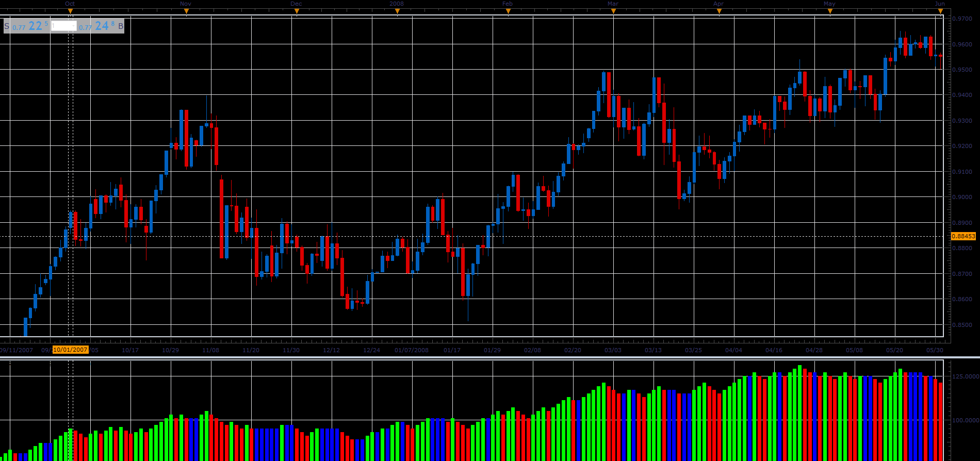Click the 05/08 date on time axis
Image resolution: width=980 pixels, height=461 pixels.
point(854,350)
